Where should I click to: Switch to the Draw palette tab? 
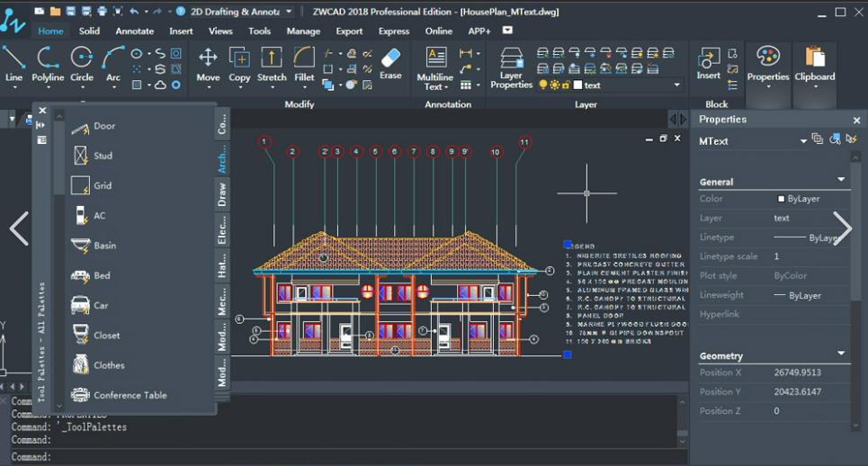point(222,194)
